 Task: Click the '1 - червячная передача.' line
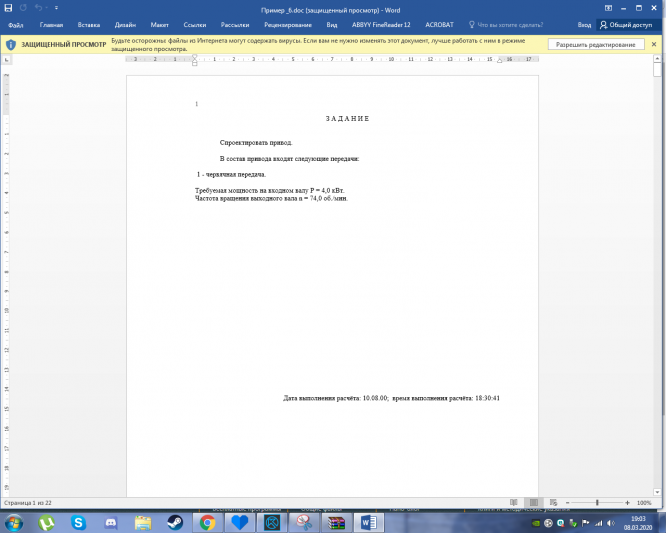point(231,175)
